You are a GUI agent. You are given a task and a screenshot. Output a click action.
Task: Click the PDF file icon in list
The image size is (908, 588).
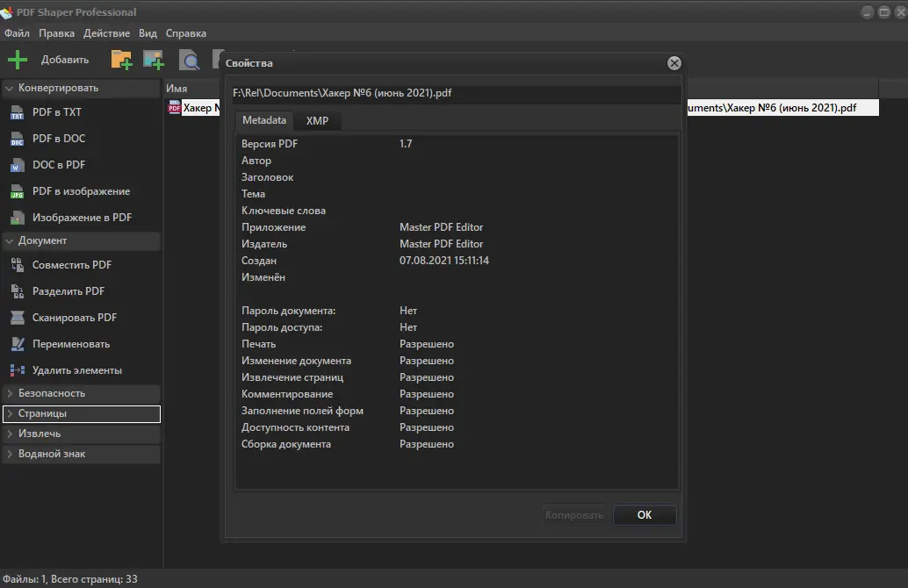click(x=174, y=108)
